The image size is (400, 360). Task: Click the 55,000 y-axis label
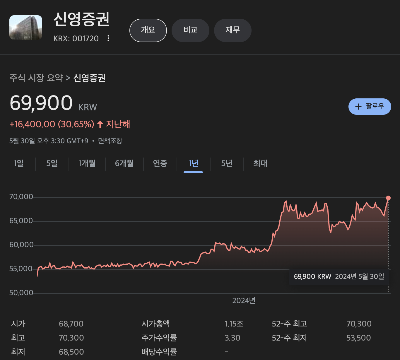[x=21, y=269]
